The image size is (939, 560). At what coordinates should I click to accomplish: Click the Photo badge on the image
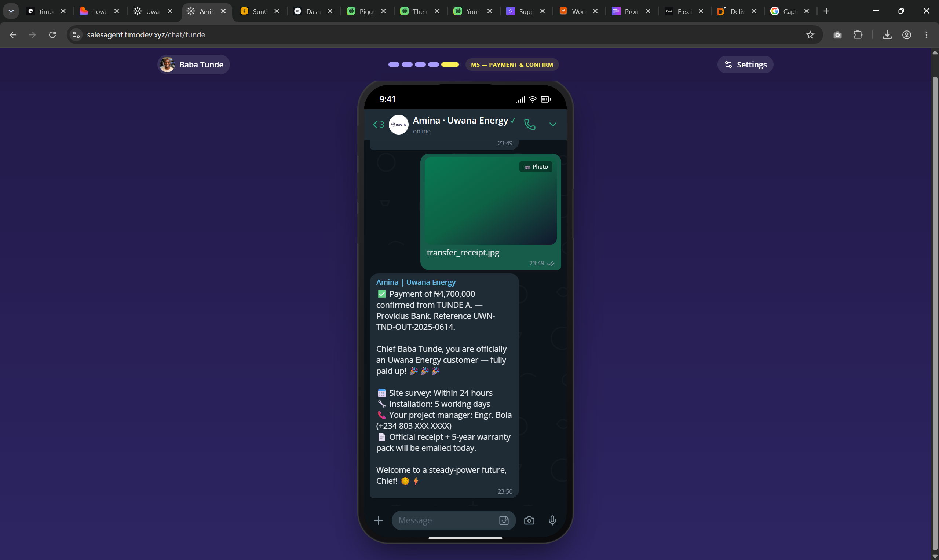pyautogui.click(x=536, y=167)
